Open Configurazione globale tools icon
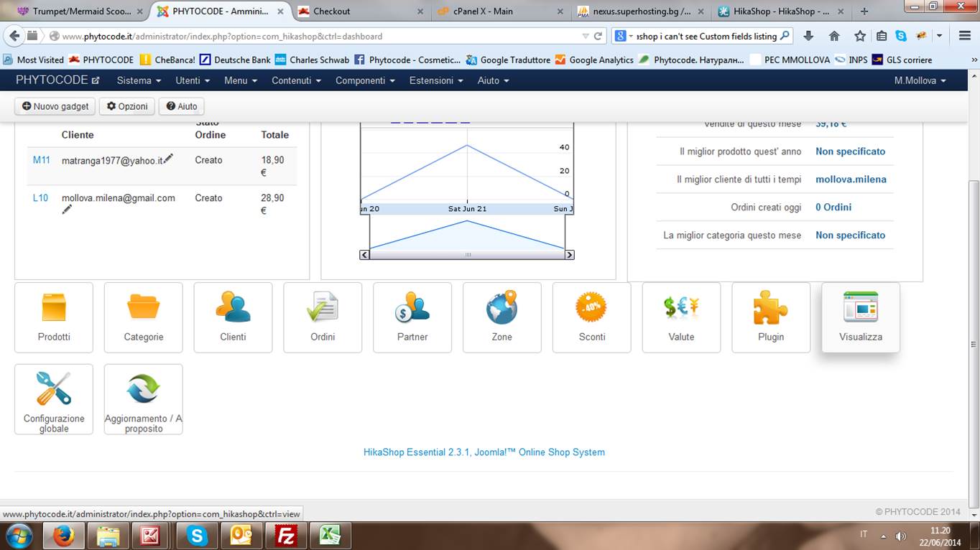 pyautogui.click(x=54, y=399)
